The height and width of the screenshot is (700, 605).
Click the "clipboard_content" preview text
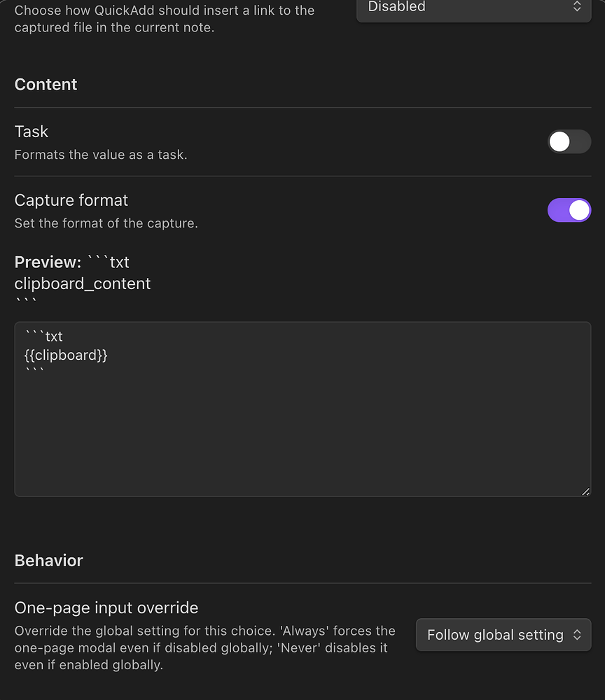[x=82, y=283]
